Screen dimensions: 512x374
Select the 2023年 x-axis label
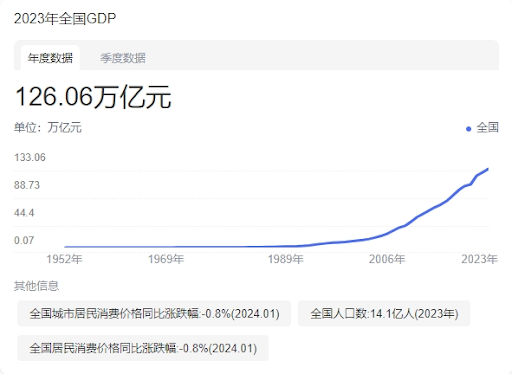(x=479, y=259)
